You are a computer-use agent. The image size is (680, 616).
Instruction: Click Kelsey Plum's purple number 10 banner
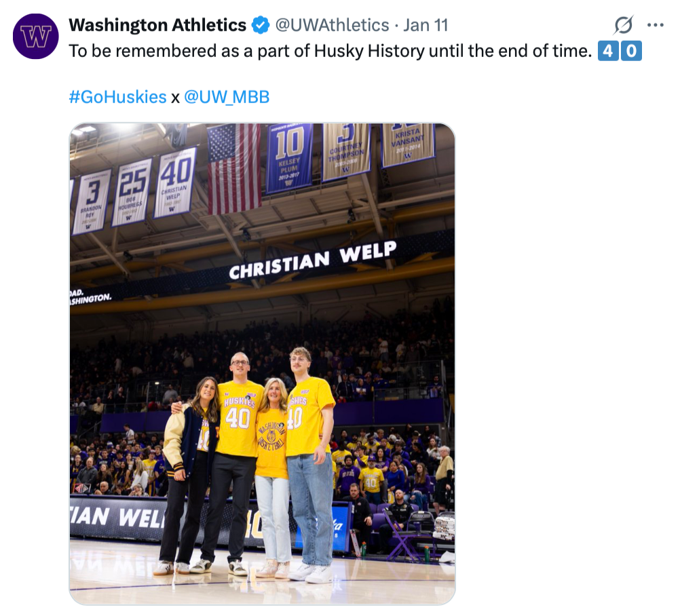pos(290,157)
